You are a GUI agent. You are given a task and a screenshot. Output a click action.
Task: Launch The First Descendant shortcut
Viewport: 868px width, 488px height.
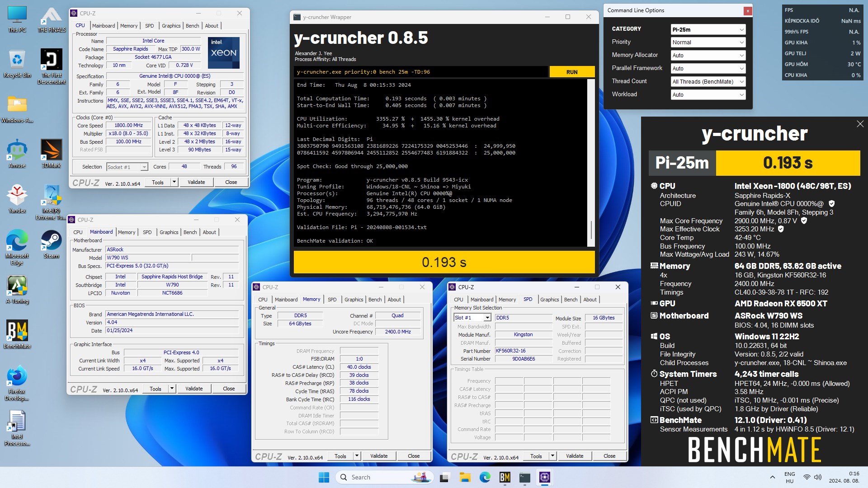point(51,66)
